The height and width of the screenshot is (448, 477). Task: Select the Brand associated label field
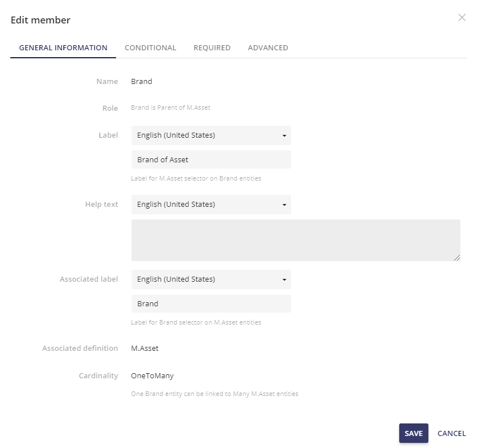pos(210,303)
